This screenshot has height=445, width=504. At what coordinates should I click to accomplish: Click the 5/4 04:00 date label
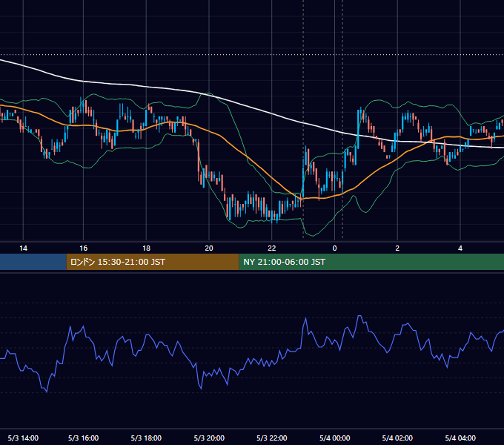click(460, 438)
